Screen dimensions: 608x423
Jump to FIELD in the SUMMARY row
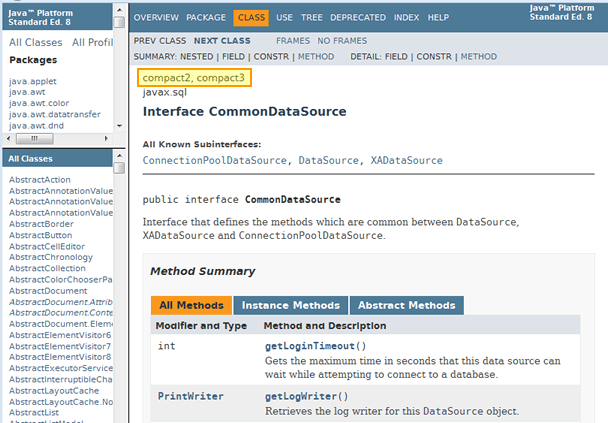tap(233, 57)
